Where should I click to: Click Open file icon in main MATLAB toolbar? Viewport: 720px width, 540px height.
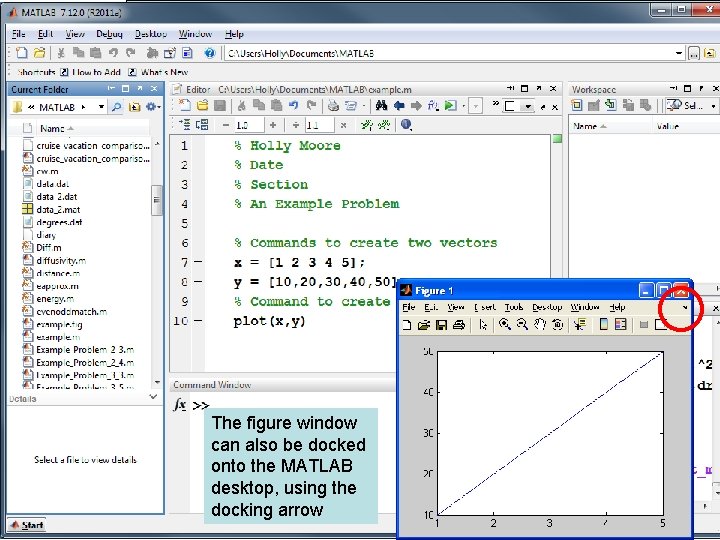(39, 53)
